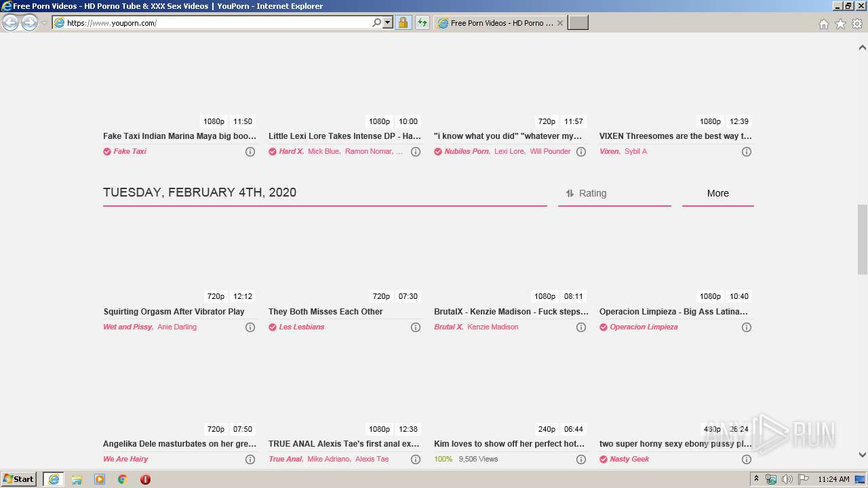Viewport: 868px width, 488px height.
Task: Open the They Both Misses Each Other title
Action: coord(325,312)
